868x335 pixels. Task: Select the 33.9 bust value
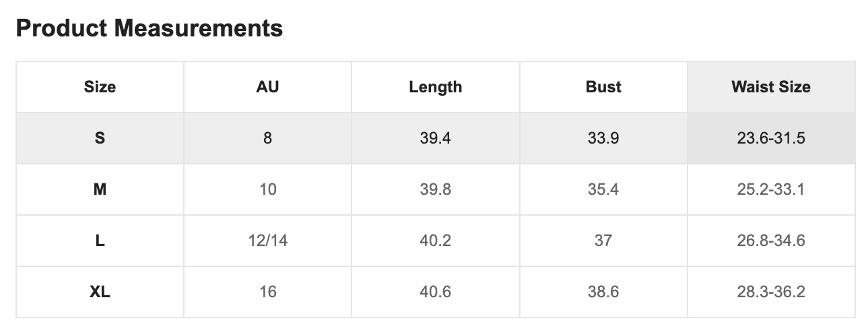click(x=603, y=138)
